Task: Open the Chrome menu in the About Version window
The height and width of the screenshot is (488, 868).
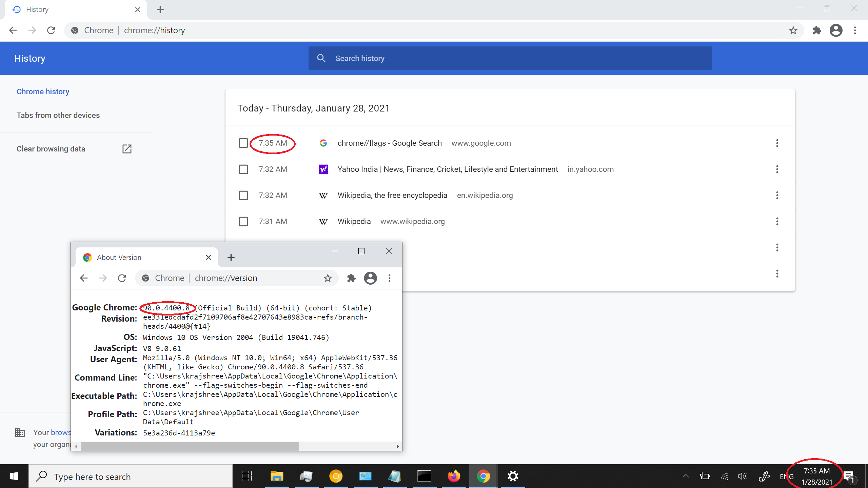Action: tap(389, 278)
